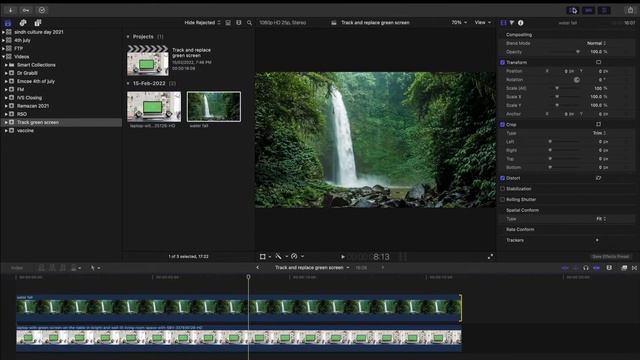This screenshot has height=360, width=640.
Task: Select the Dr Grabtt event
Action: (27, 73)
